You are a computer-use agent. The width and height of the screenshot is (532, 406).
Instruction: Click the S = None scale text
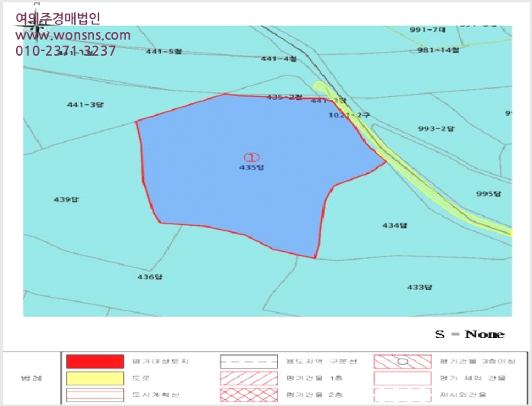tap(469, 334)
